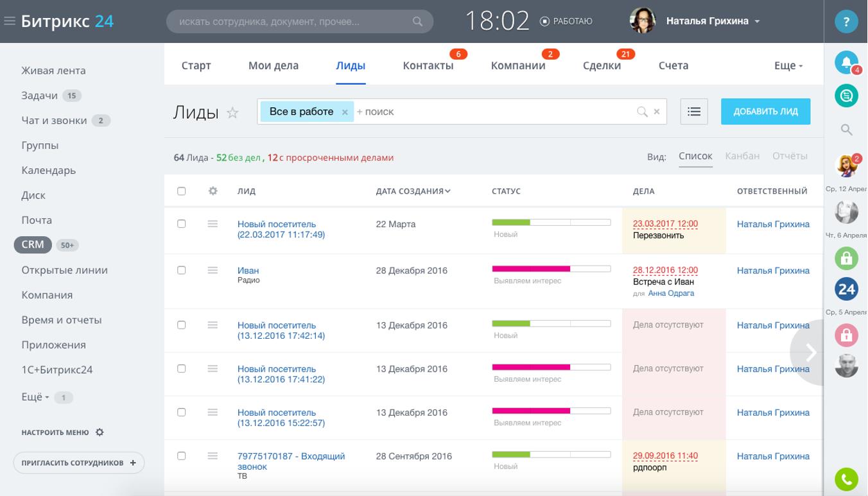Switch to Канбан view
This screenshot has height=496, width=868.
[742, 156]
